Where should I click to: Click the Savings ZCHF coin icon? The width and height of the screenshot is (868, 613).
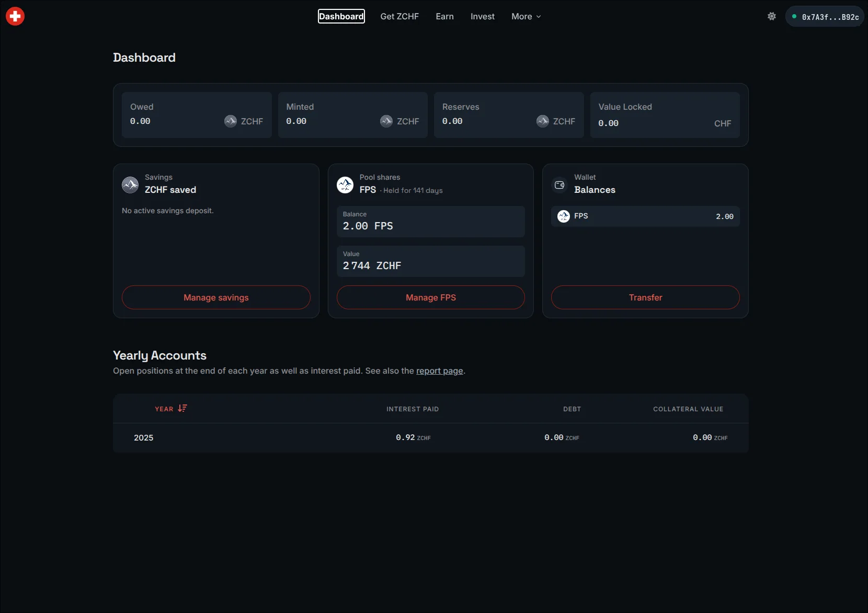[130, 184]
